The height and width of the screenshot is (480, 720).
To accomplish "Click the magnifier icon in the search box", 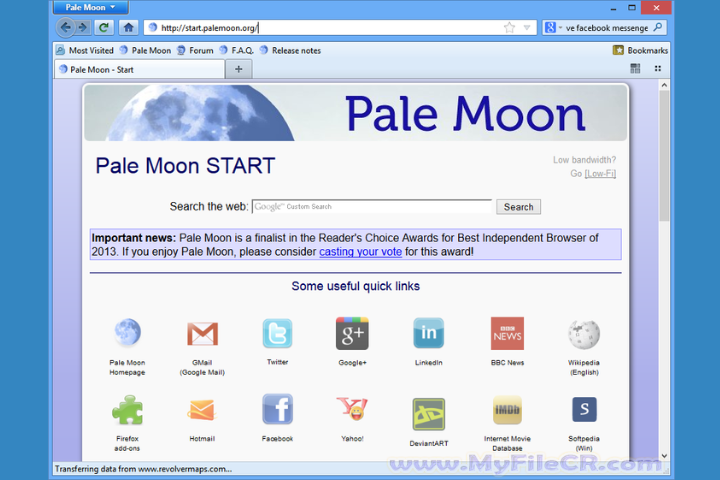I will (x=658, y=28).
